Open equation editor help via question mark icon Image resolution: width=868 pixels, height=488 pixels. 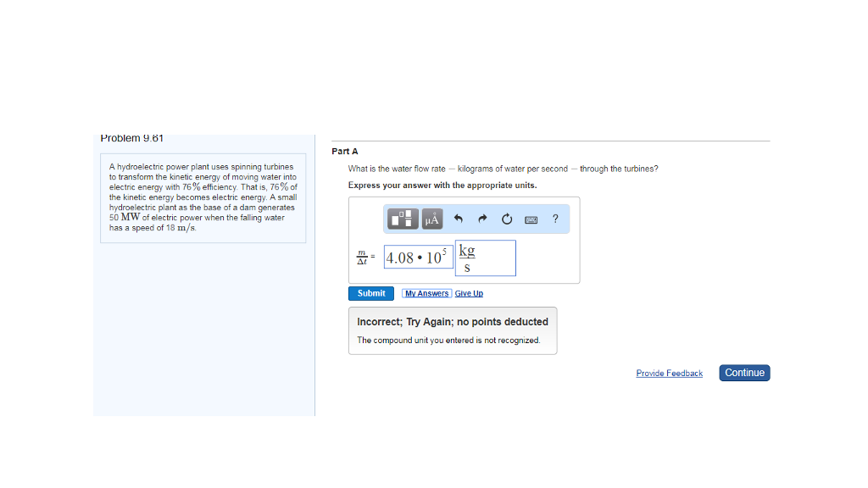pos(555,219)
